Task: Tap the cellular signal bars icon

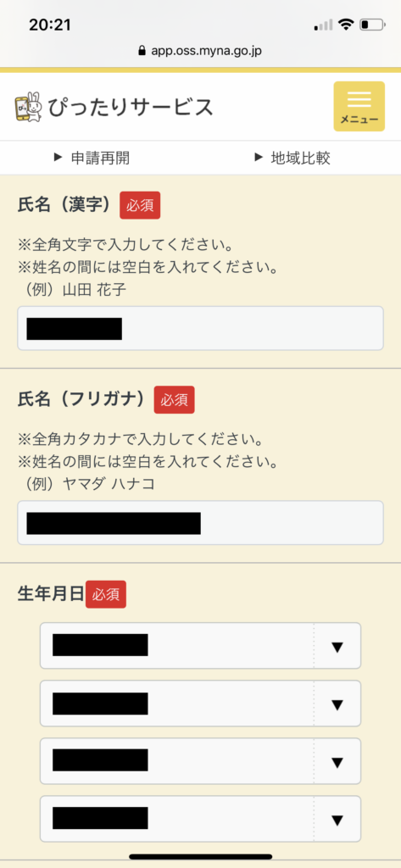Action: coord(324,25)
